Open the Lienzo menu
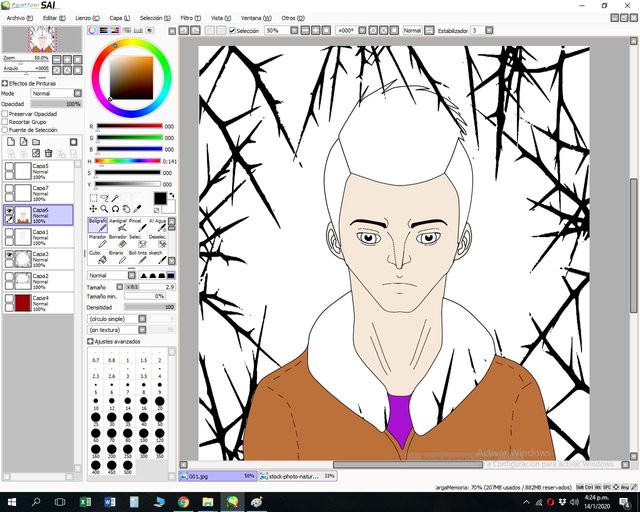The height and width of the screenshot is (512, 640). 87,18
